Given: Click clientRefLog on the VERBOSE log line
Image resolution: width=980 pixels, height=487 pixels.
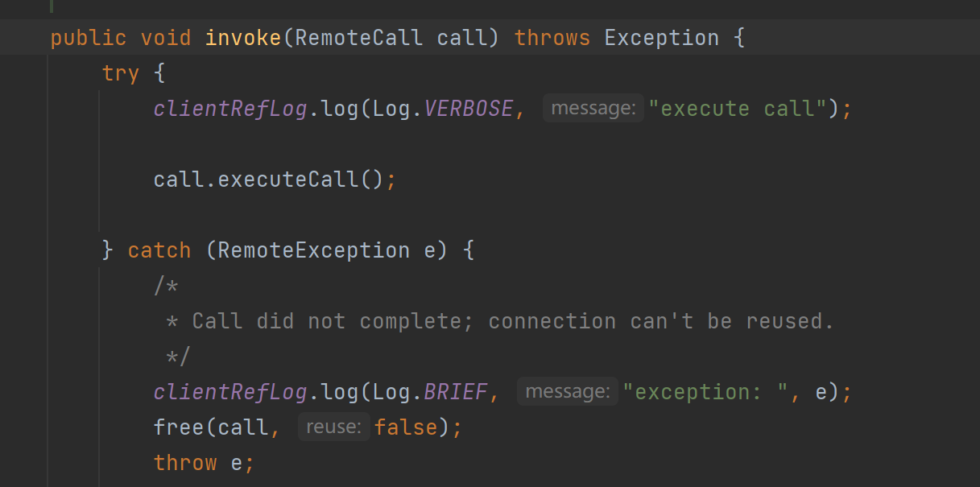Looking at the screenshot, I should click(x=230, y=109).
